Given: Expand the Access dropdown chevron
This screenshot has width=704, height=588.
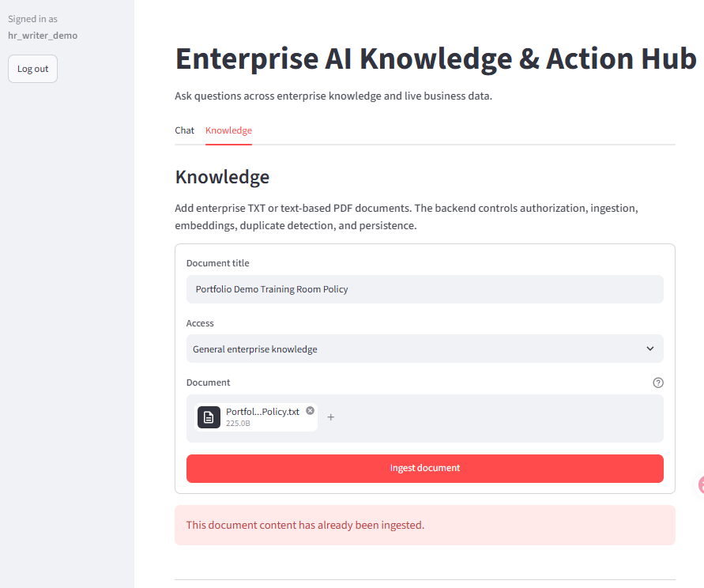Looking at the screenshot, I should (x=649, y=349).
